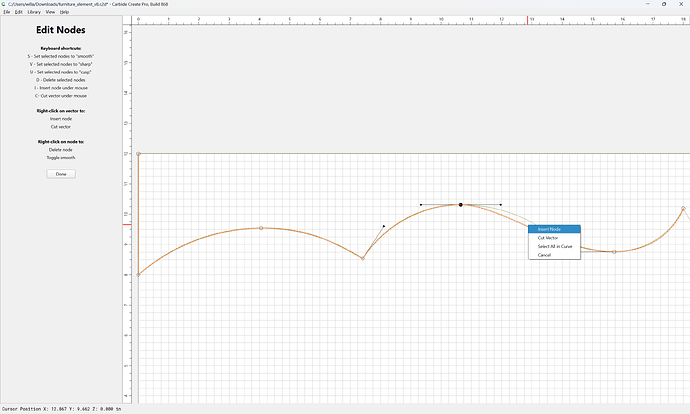Open the Library menu

pyautogui.click(x=34, y=12)
